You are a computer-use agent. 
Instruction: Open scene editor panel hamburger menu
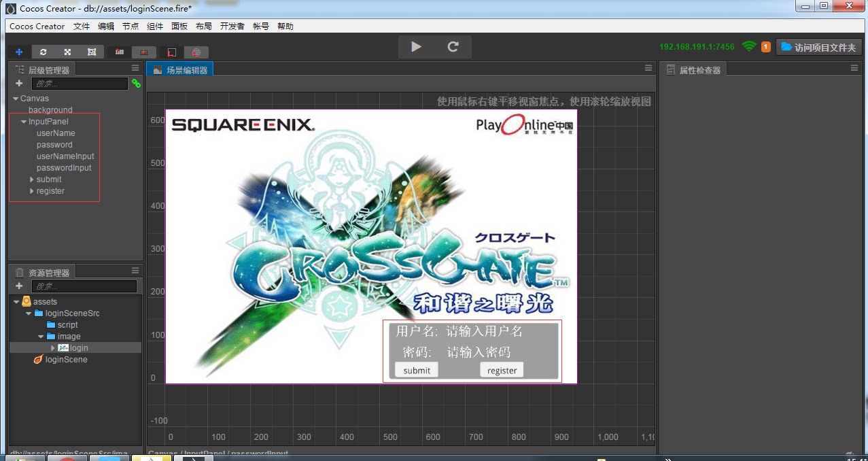[x=648, y=68]
